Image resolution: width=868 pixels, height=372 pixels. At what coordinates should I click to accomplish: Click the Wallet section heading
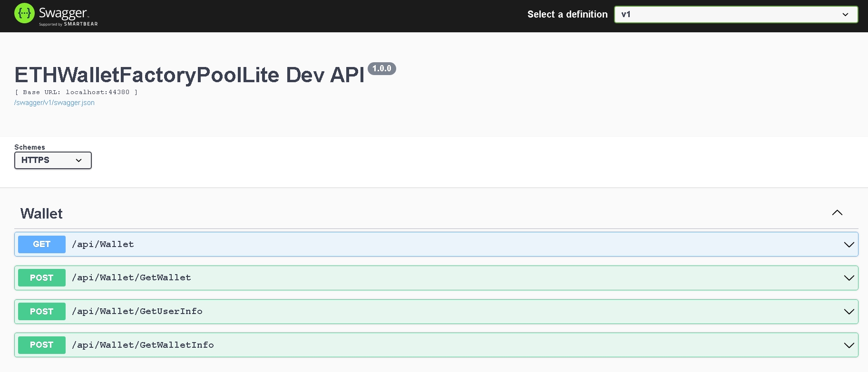[x=41, y=214]
